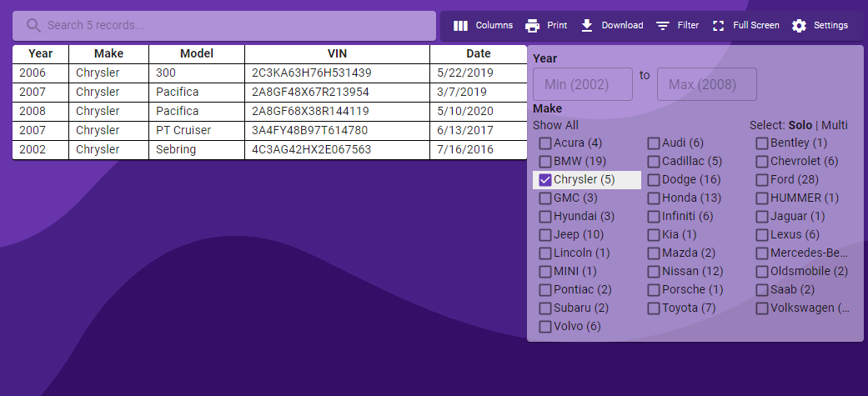
Task: Check the Chevrolet (6) checkbox
Action: click(762, 161)
